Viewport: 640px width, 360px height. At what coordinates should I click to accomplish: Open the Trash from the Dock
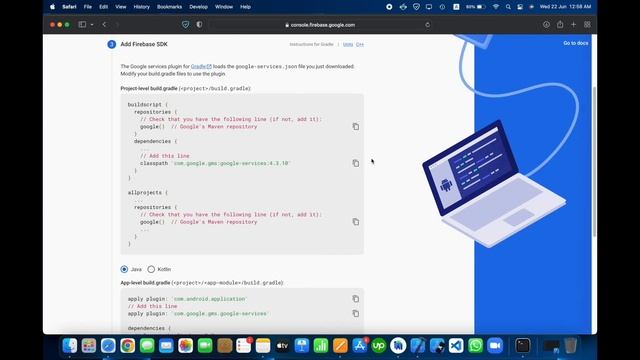[571, 346]
